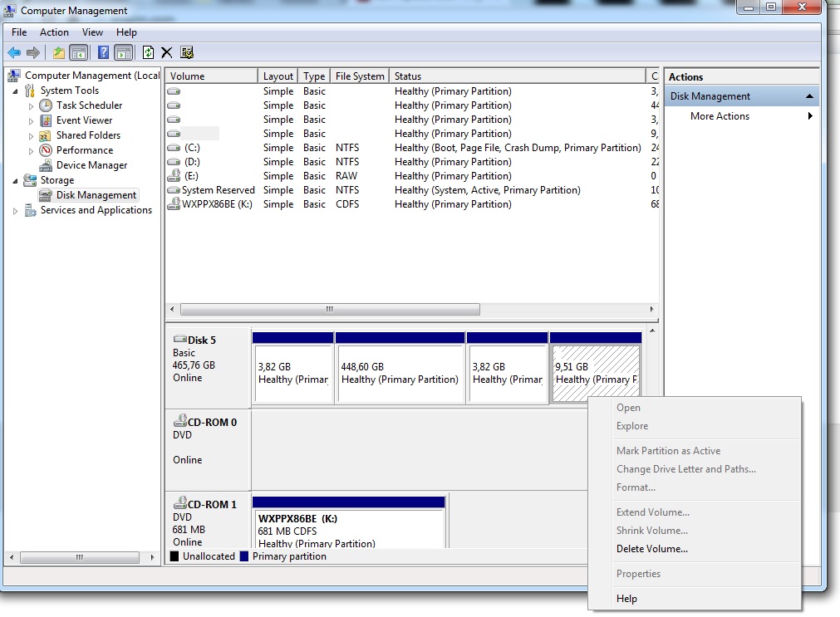
Task: Click the CDFS file system cell
Action: (x=347, y=204)
